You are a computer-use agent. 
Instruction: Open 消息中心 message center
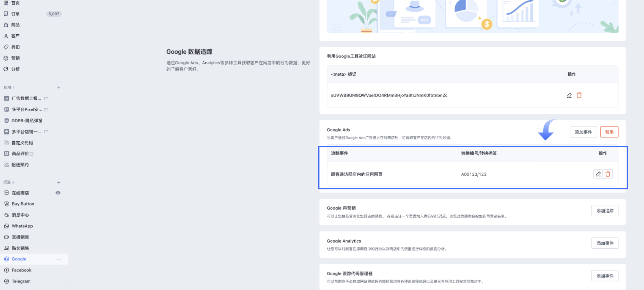coord(20,215)
